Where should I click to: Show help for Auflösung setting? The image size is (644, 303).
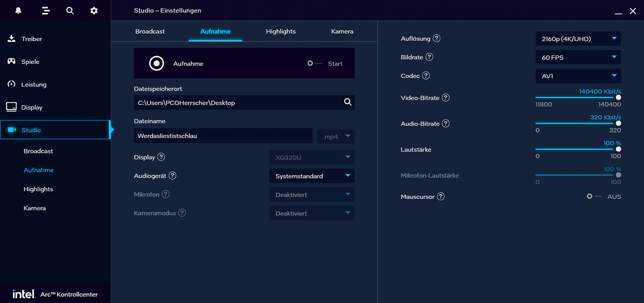tap(437, 38)
